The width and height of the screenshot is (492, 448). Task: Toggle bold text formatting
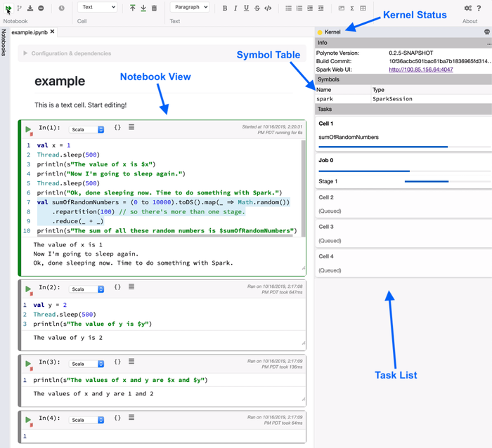point(224,8)
